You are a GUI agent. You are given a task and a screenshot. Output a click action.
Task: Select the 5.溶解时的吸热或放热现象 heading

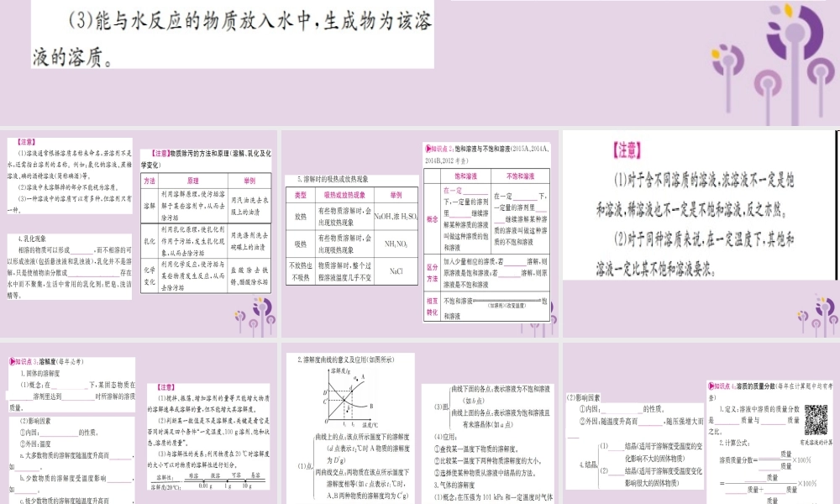click(333, 180)
